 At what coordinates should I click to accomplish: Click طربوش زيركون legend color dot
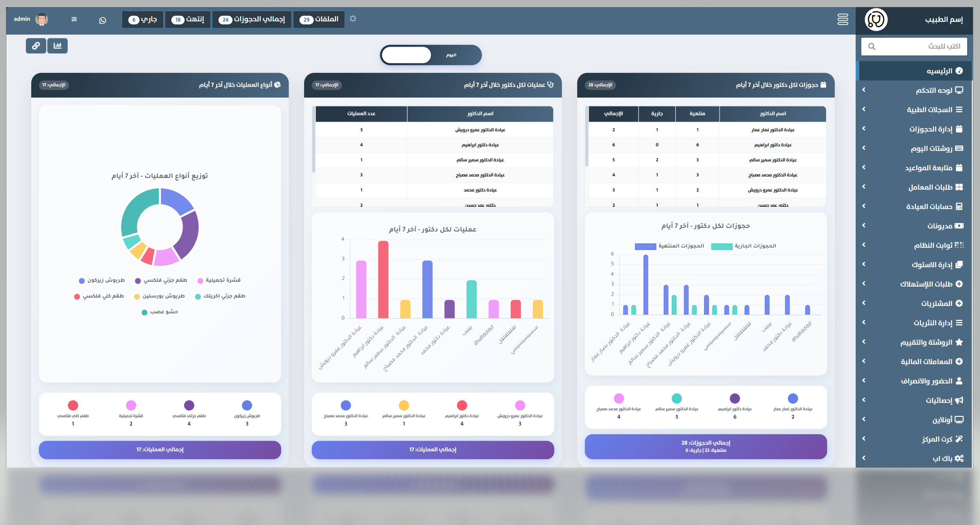82,281
